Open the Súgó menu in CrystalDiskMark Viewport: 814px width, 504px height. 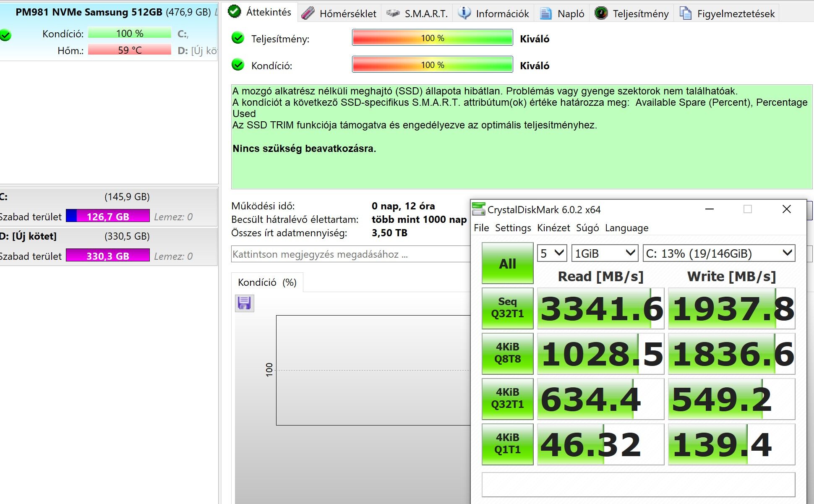pyautogui.click(x=587, y=228)
